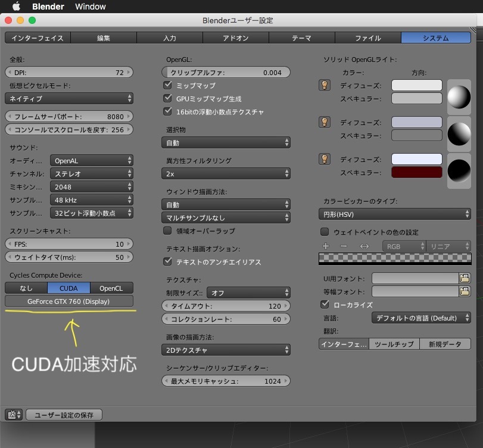Click the minus icon on color ramp

pyautogui.click(x=344, y=246)
